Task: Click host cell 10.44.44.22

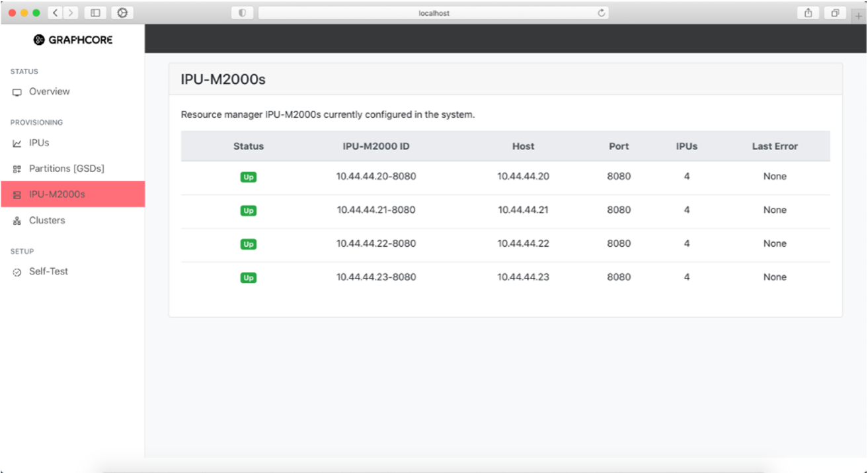Action: (x=523, y=243)
